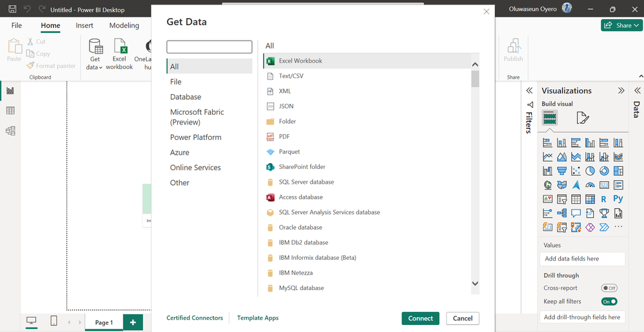Image resolution: width=644 pixels, height=332 pixels.
Task: Select R script visual
Action: coord(604,199)
